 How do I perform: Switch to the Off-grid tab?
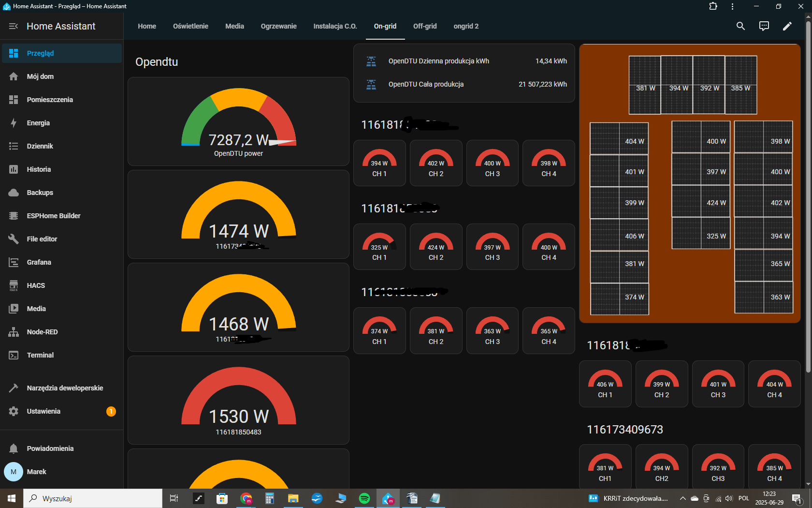coord(425,26)
